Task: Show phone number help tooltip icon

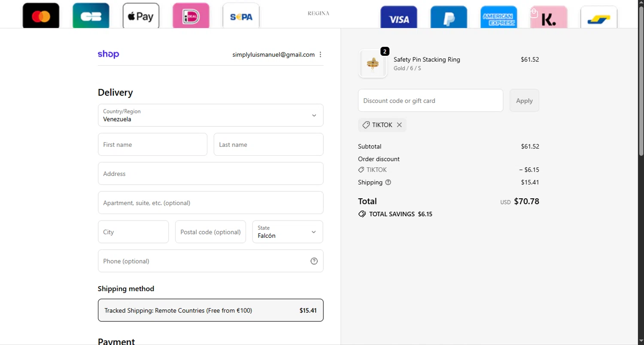Action: (314, 261)
